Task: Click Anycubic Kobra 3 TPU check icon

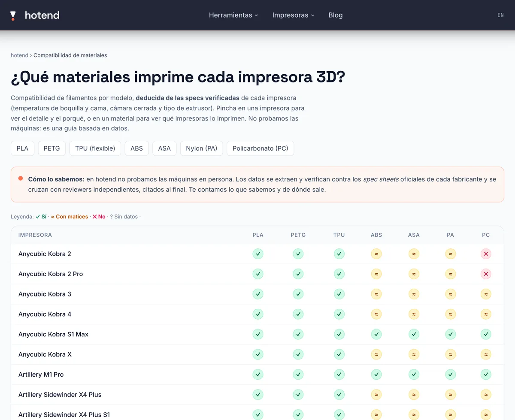Action: 339,294
